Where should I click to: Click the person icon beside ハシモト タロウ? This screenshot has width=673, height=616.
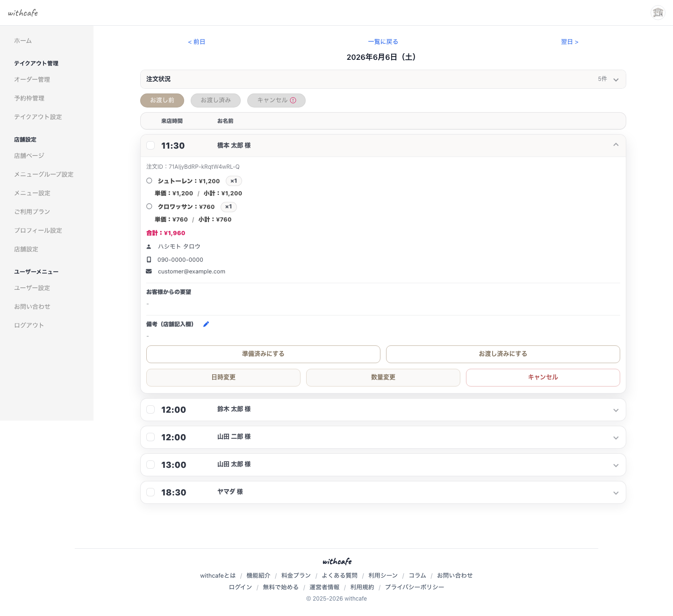[x=149, y=246]
